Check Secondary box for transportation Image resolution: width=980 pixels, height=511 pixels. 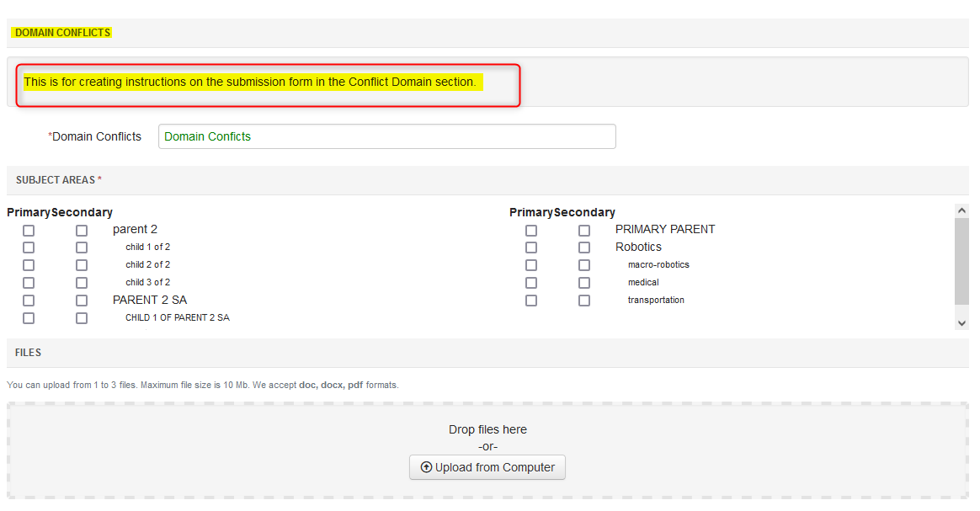pyautogui.click(x=584, y=301)
